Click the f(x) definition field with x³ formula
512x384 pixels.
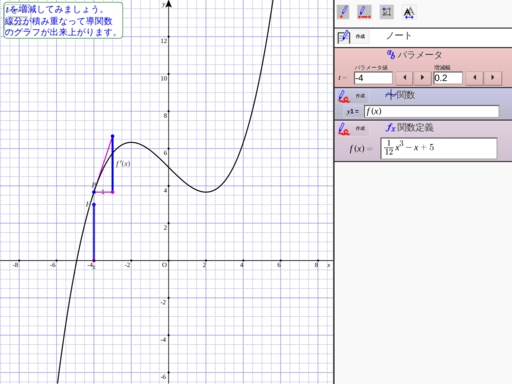click(439, 148)
